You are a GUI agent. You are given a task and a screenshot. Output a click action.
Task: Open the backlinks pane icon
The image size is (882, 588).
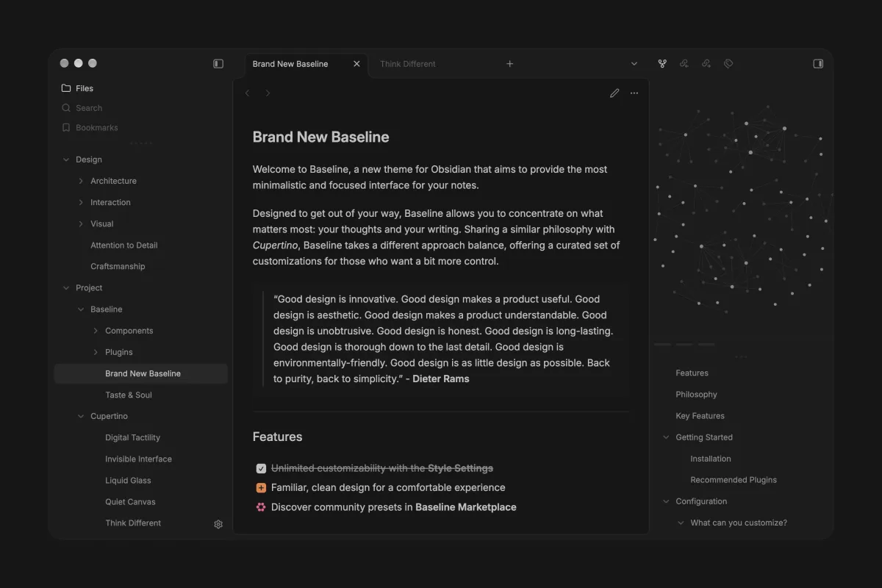coord(684,64)
